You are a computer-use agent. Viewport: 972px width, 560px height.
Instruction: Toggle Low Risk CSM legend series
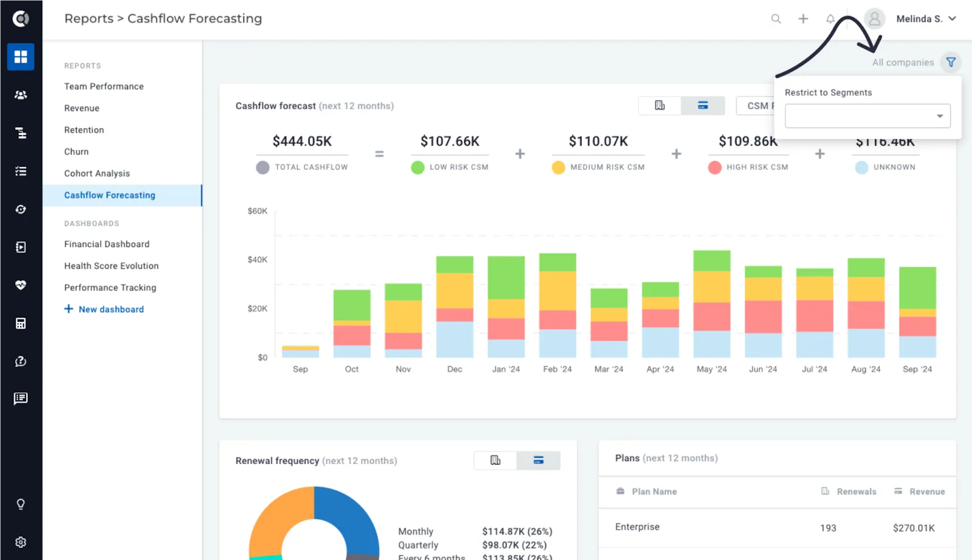(x=450, y=167)
